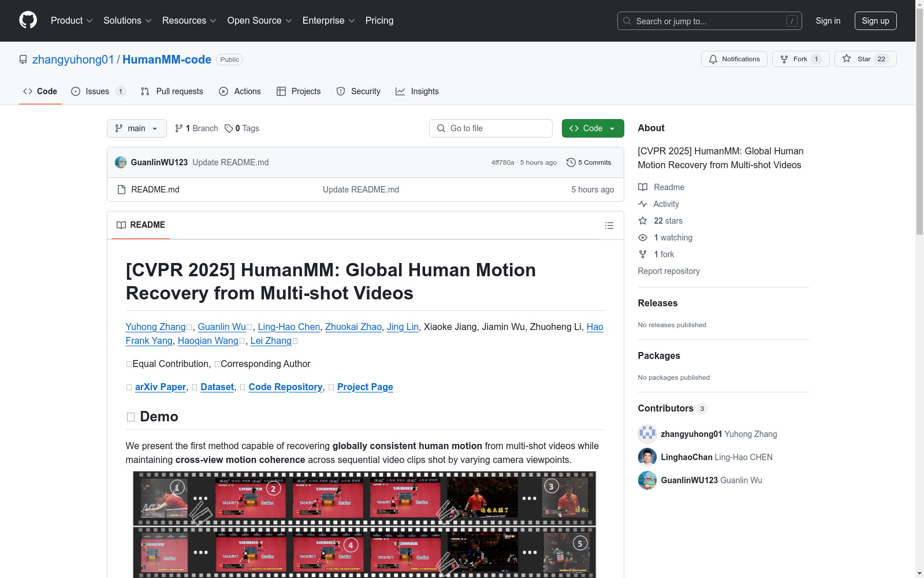Open Lei Zhang author link
The height and width of the screenshot is (578, 924).
[271, 340]
